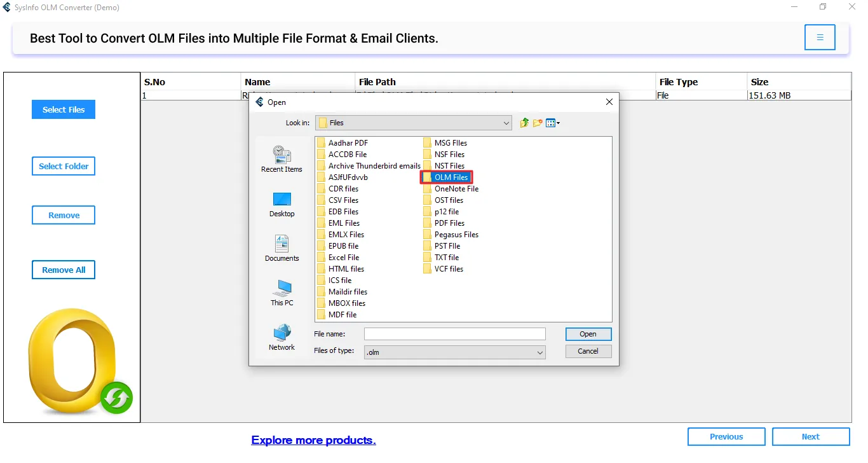Select This PC in the dialog sidebar

click(281, 293)
